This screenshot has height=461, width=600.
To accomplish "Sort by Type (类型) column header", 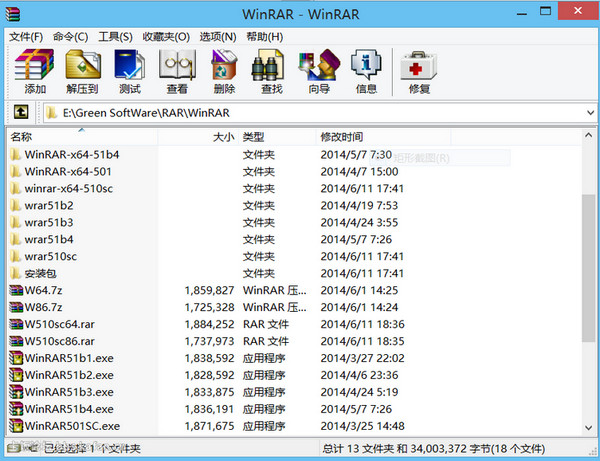I will (x=277, y=137).
